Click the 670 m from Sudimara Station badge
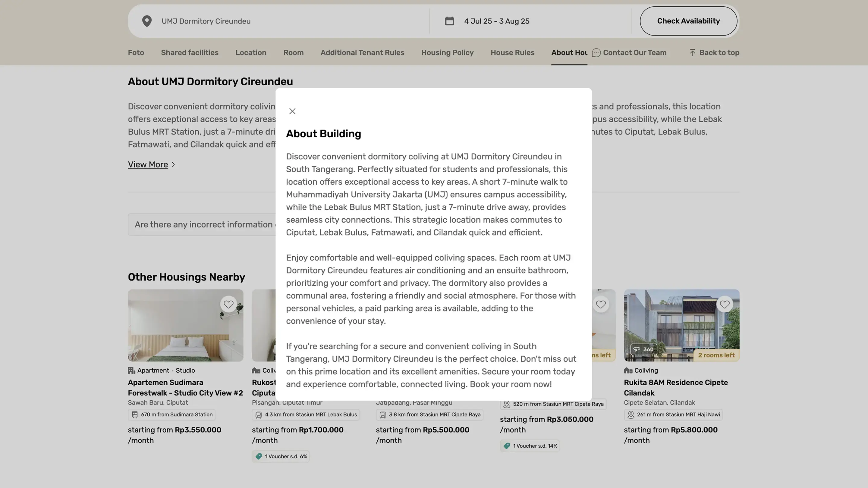 171,414
